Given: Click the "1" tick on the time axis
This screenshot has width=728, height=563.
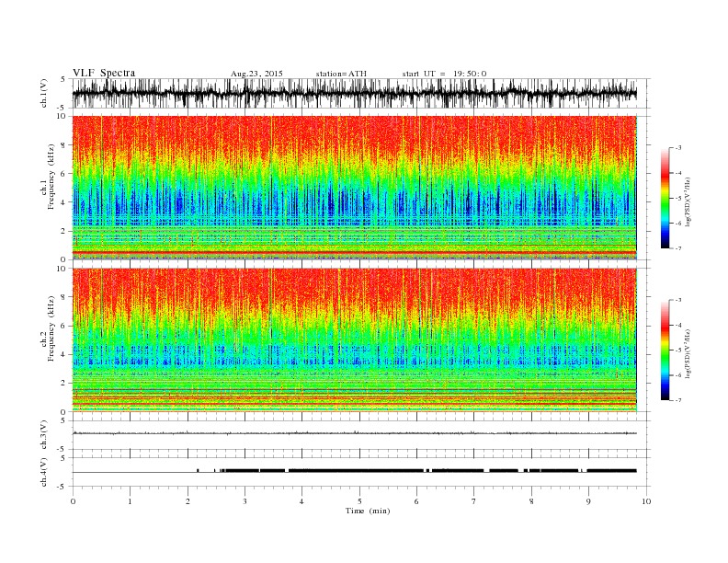Looking at the screenshot, I should pos(130,501).
